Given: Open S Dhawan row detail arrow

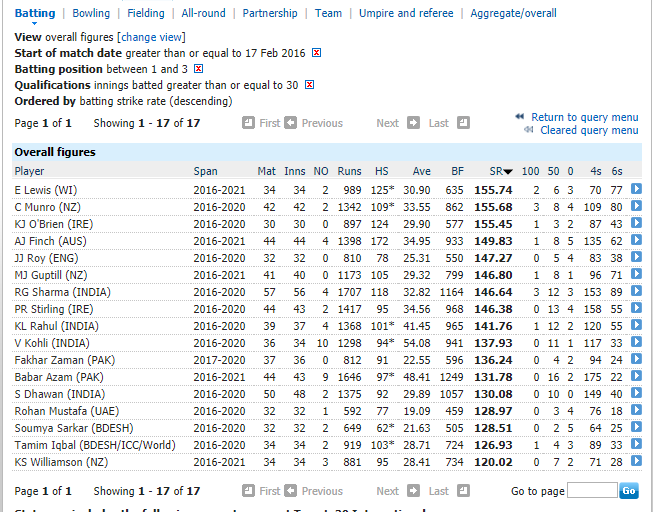Looking at the screenshot, I should (636, 393).
